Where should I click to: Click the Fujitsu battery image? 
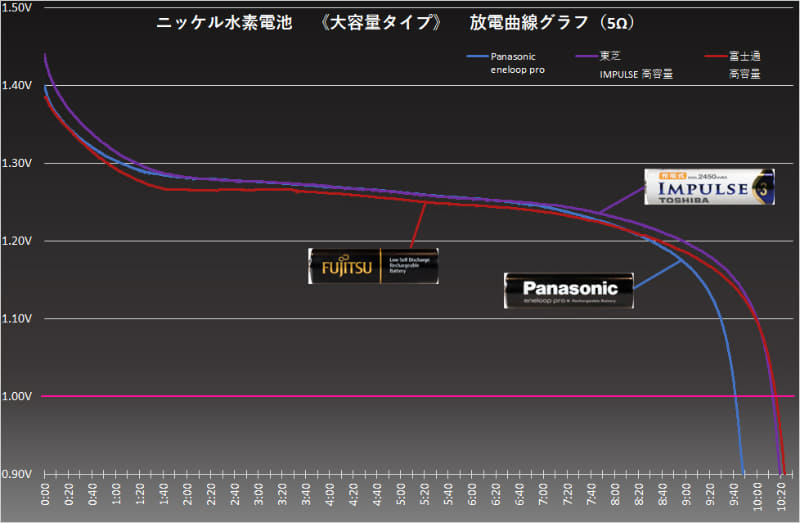[x=373, y=266]
